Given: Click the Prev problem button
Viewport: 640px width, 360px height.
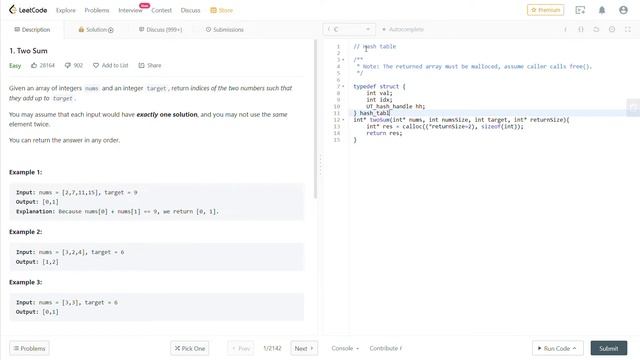Looking at the screenshot, I should click(241, 348).
